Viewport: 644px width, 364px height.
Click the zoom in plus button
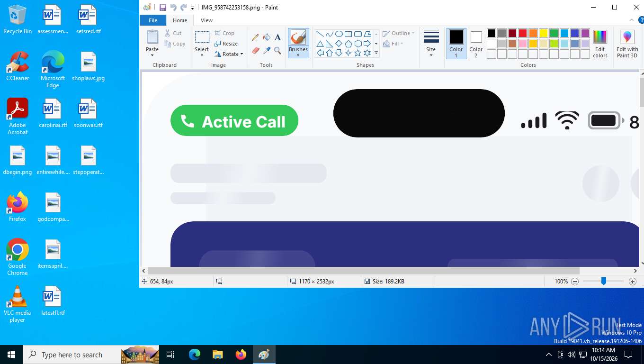[x=633, y=282]
